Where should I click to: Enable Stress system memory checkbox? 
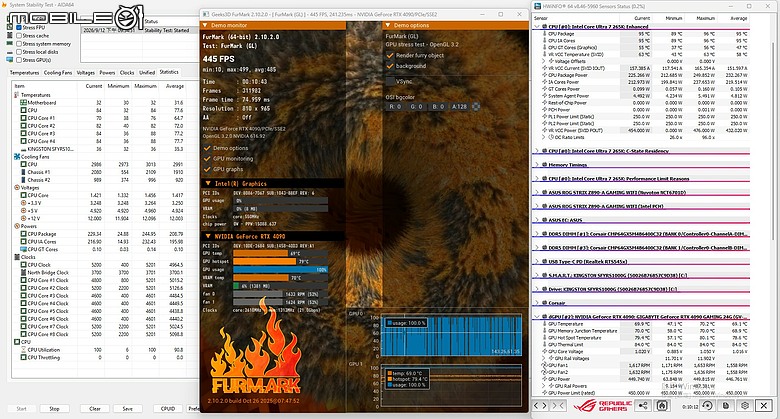click(19, 44)
